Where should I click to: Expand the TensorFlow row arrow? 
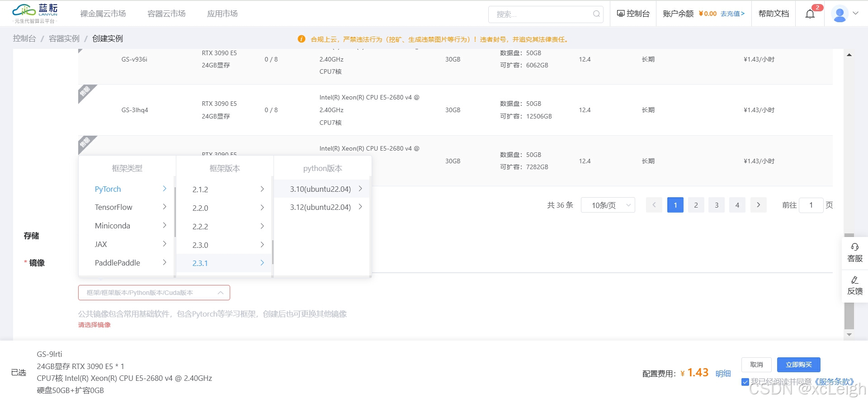click(165, 207)
